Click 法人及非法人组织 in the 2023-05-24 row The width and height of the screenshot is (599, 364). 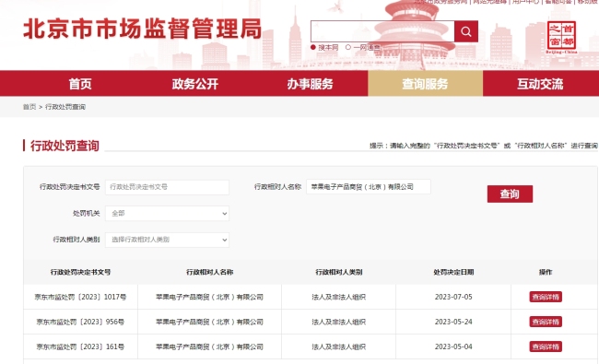click(x=339, y=322)
